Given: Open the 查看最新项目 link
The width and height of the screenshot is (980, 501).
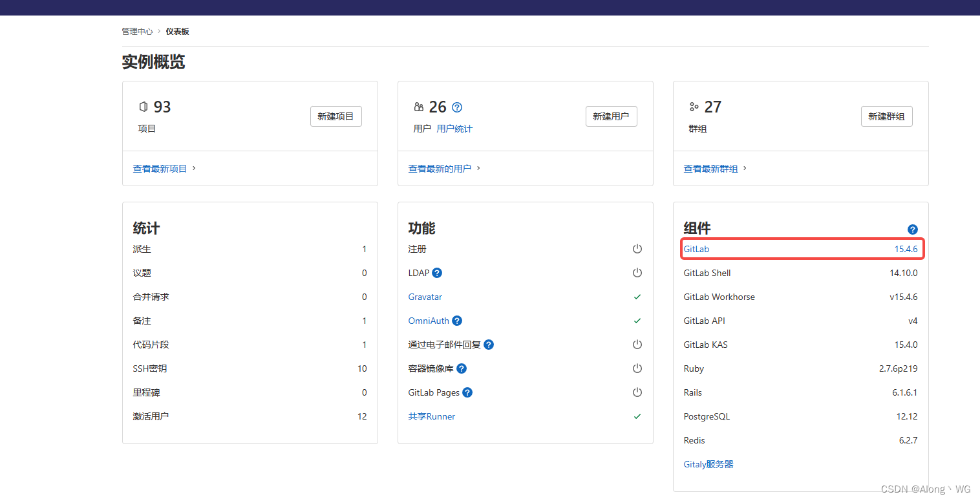Looking at the screenshot, I should point(160,169).
